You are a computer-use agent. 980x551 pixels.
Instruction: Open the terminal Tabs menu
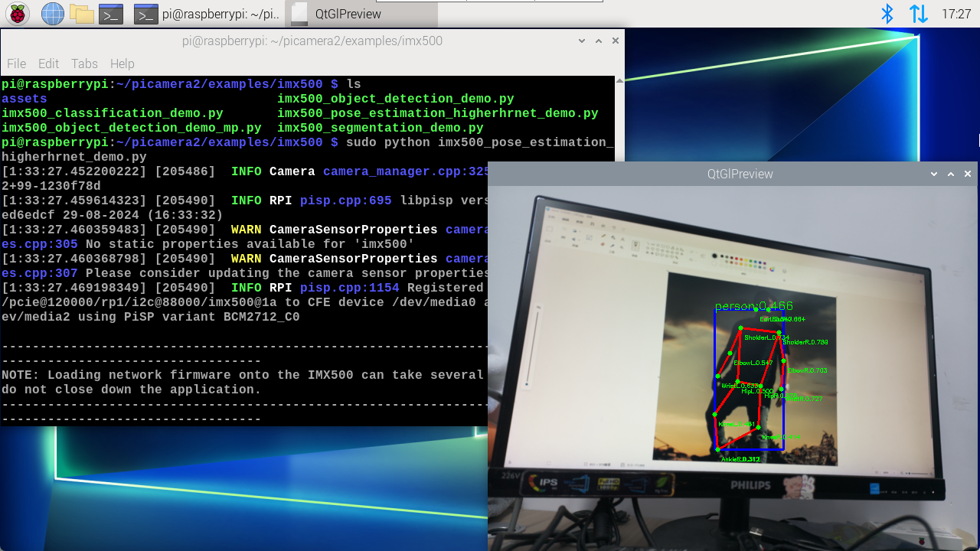coord(84,64)
